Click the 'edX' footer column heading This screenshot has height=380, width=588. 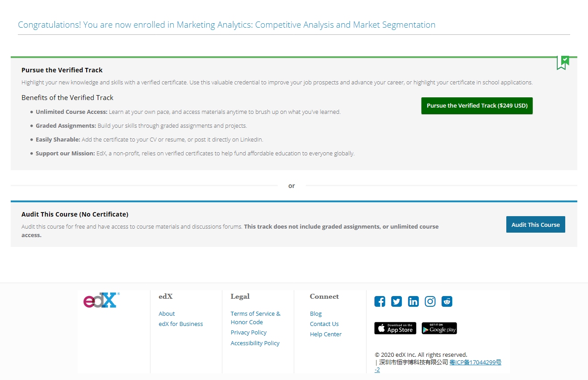[x=166, y=296]
